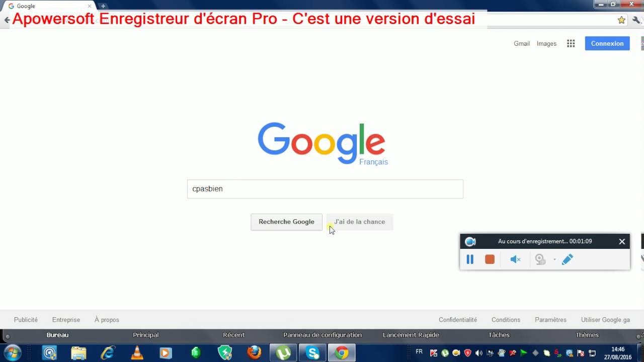Open the Gmail link
This screenshot has height=362, width=644.
(x=522, y=44)
